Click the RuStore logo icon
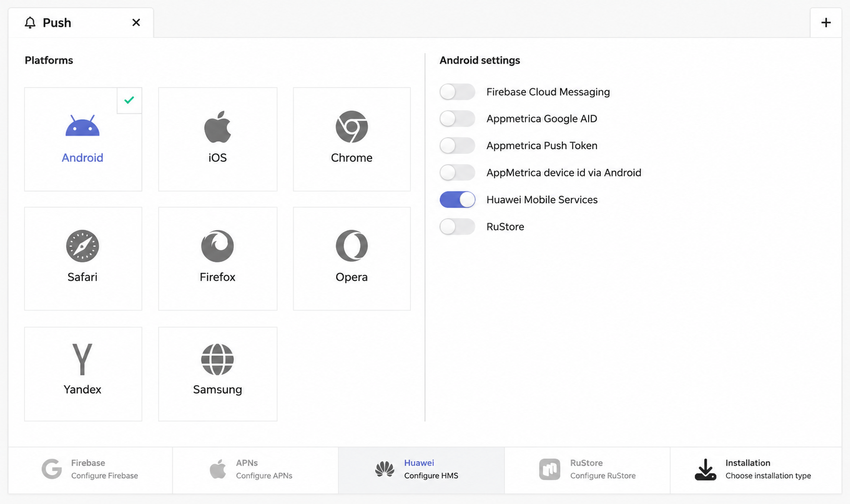 549,469
